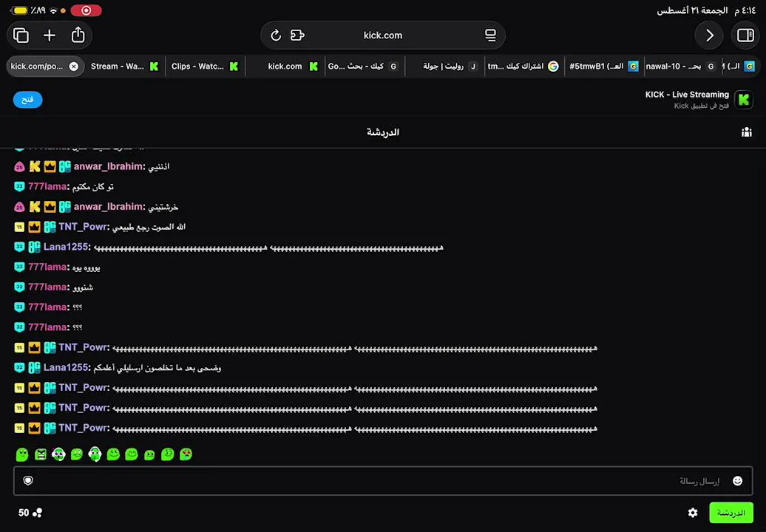Insert the headphones hand-over-mouth emote
This screenshot has height=532, width=766.
click(95, 454)
